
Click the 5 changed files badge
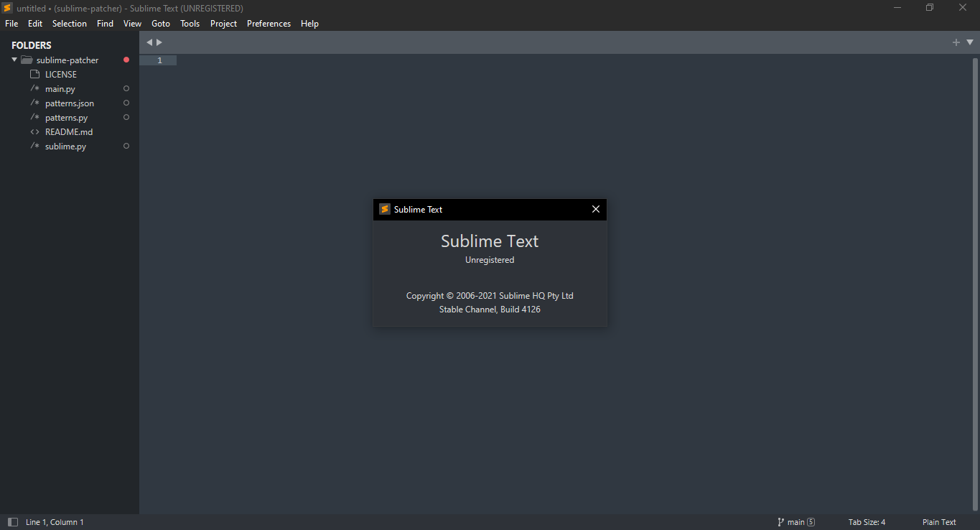(811, 522)
